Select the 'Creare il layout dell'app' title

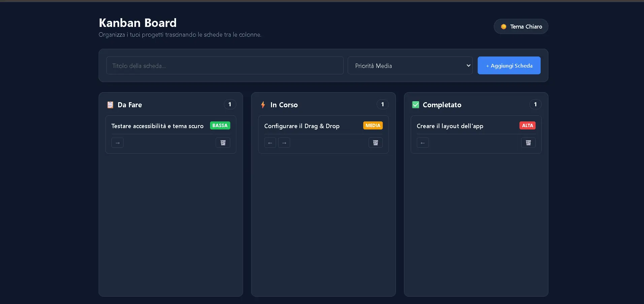click(x=450, y=126)
